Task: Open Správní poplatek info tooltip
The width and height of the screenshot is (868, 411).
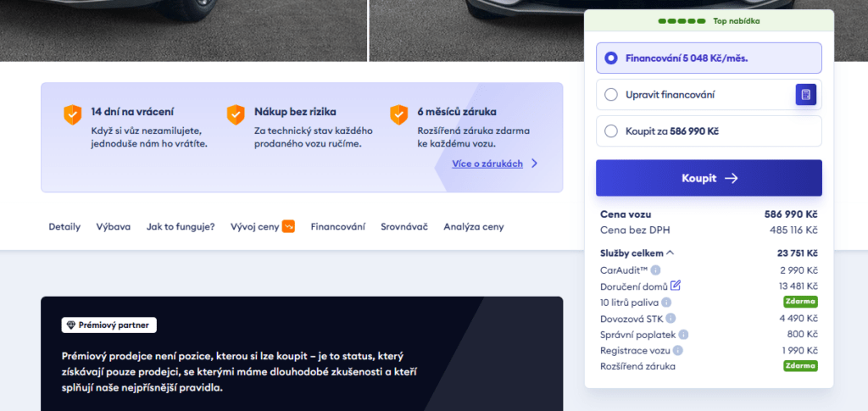Action: point(684,335)
